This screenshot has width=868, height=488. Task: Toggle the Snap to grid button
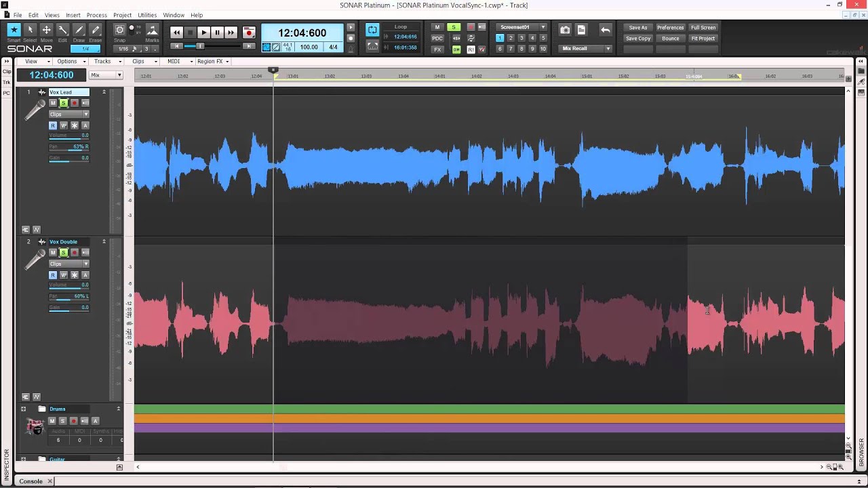(x=120, y=30)
